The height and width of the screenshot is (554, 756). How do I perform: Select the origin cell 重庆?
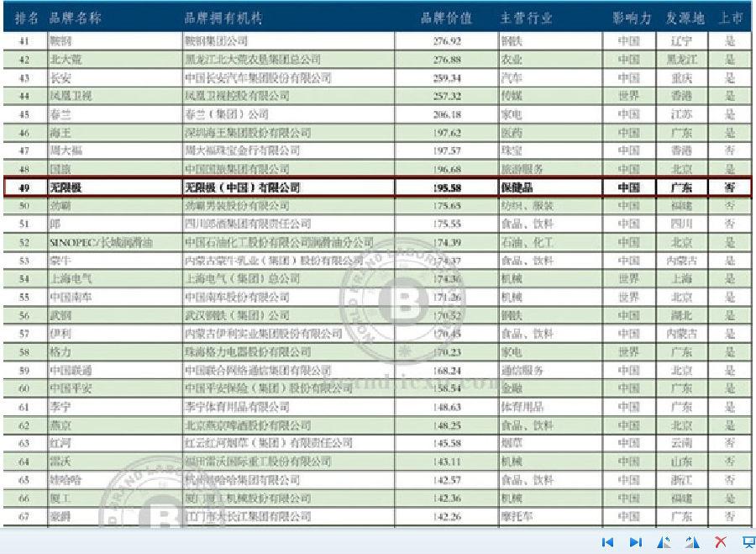point(682,77)
